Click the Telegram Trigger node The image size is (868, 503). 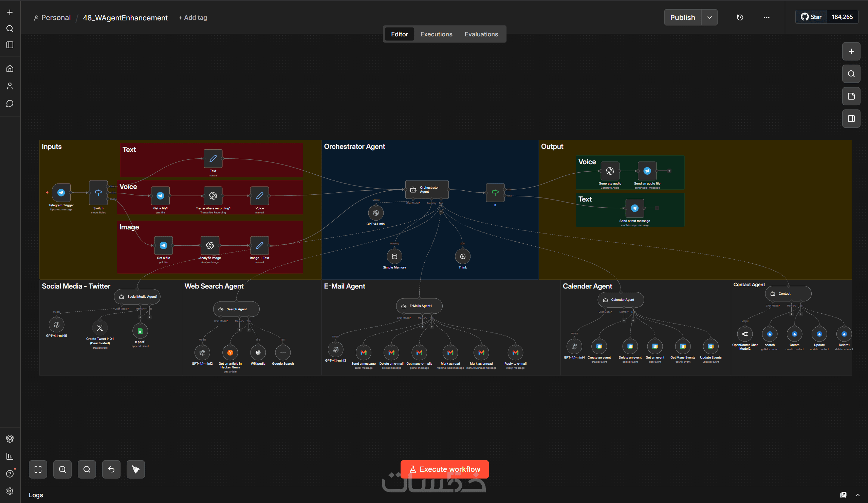point(61,193)
